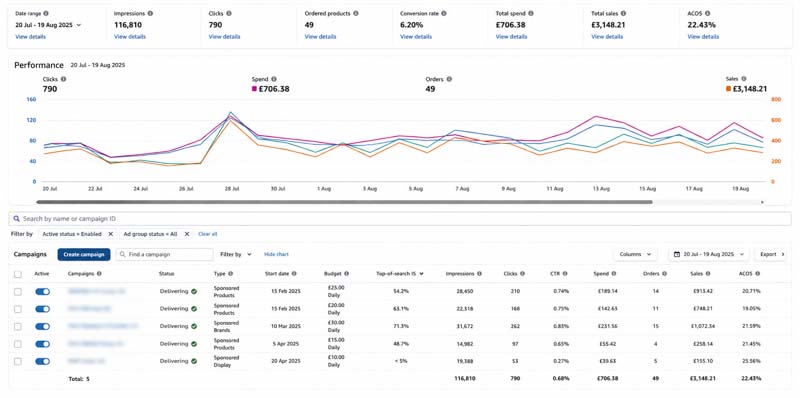Click the 71.3% top-of-search cell

400,326
